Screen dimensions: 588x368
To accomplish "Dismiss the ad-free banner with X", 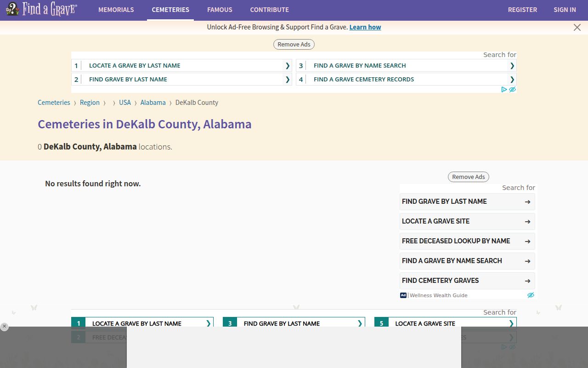I will coord(577,27).
